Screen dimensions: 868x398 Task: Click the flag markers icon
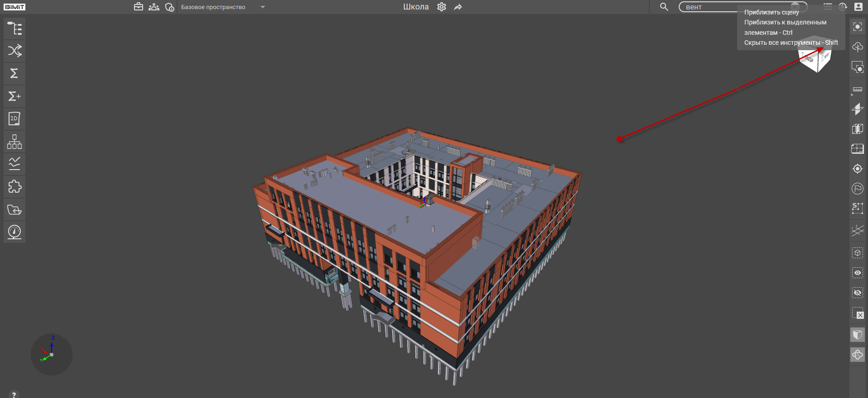click(x=857, y=189)
